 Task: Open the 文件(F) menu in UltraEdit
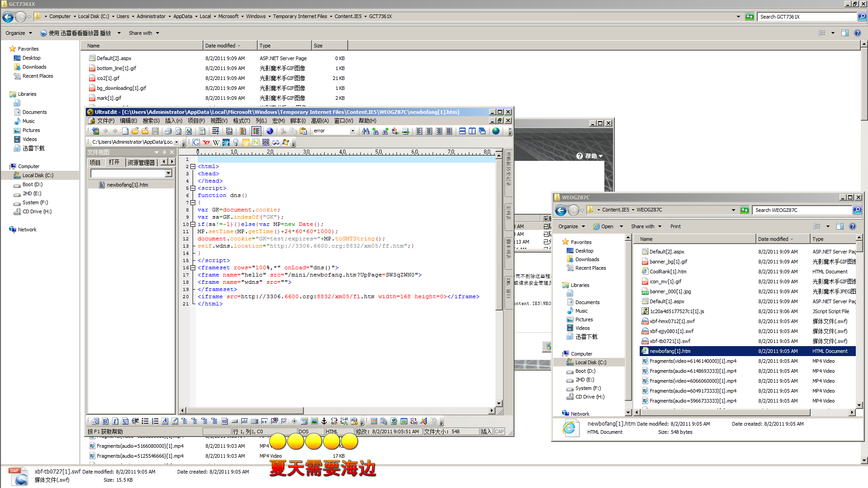pyautogui.click(x=106, y=121)
